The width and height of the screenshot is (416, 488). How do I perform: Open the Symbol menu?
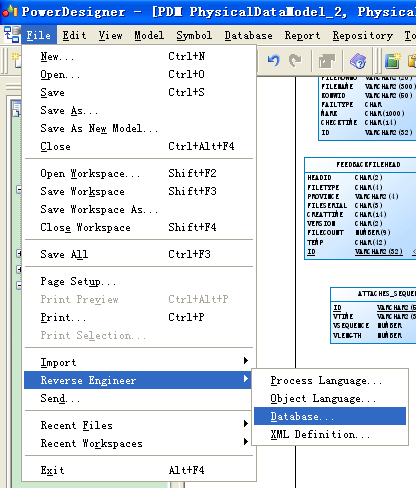(x=194, y=35)
